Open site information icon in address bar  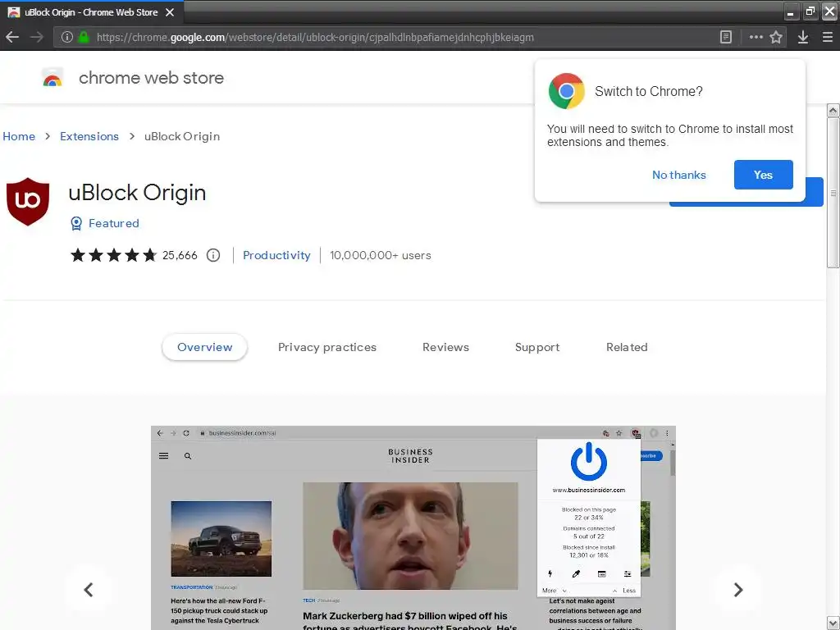(x=67, y=37)
